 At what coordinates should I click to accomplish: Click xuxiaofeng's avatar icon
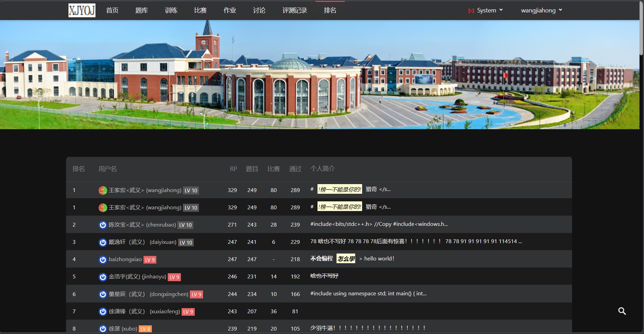[103, 312]
